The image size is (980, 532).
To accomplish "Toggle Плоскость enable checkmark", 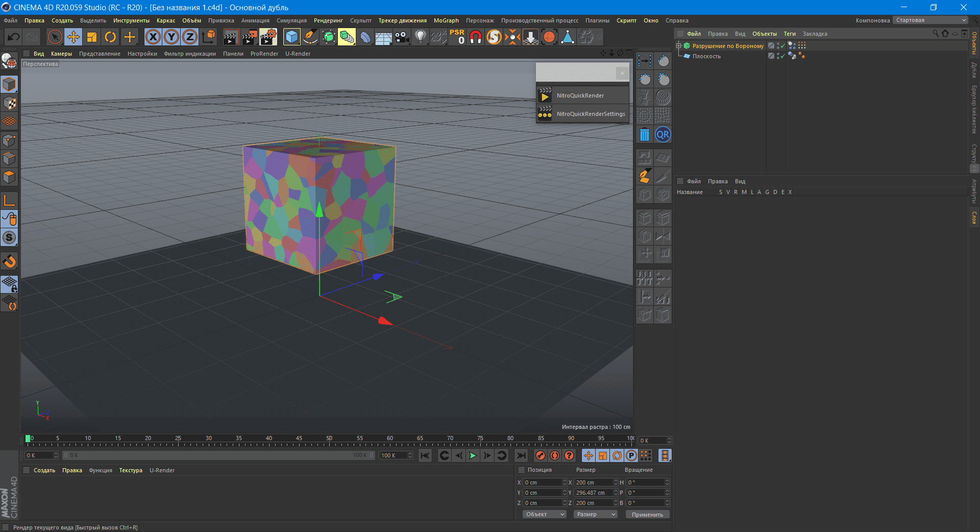I will tap(782, 56).
